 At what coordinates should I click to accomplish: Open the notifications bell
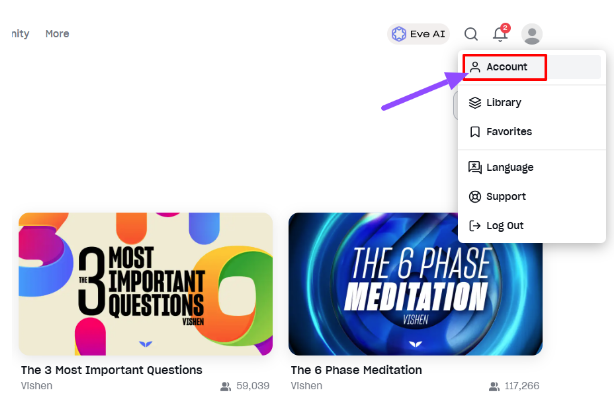click(500, 33)
